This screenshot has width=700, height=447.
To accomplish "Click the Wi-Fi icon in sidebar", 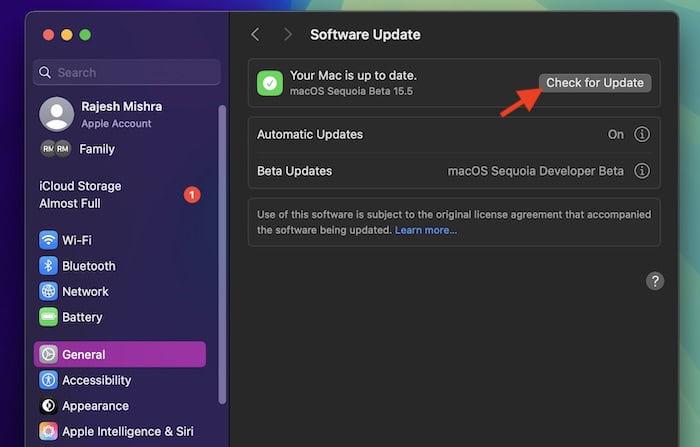I will 48,240.
